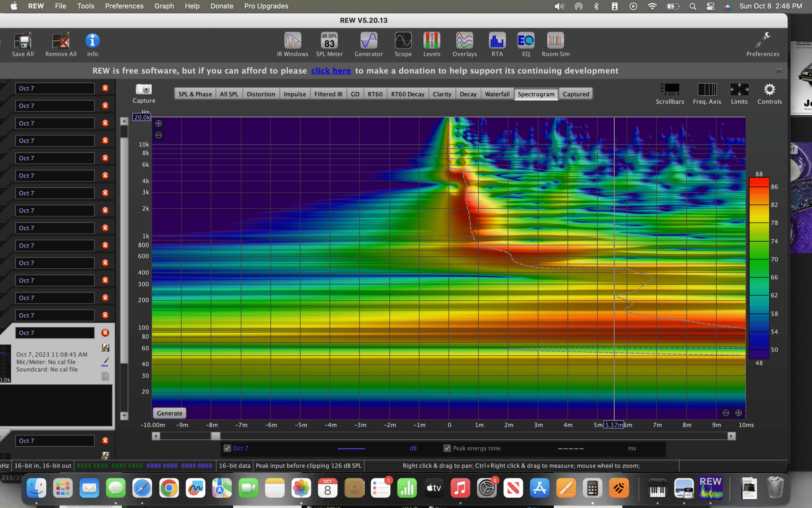Remove the selected Oct 7 measurement
Image resolution: width=812 pixels, height=508 pixels.
[105, 333]
